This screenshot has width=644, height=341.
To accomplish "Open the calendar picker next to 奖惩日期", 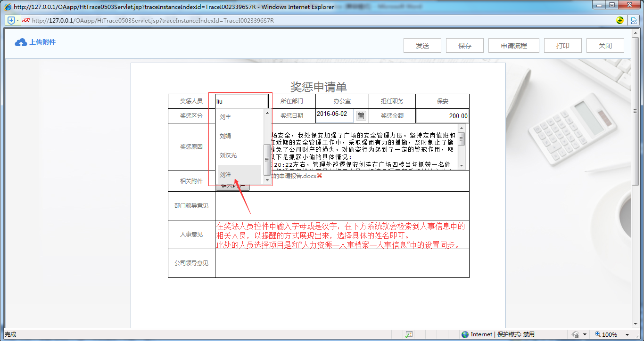I will tap(361, 115).
